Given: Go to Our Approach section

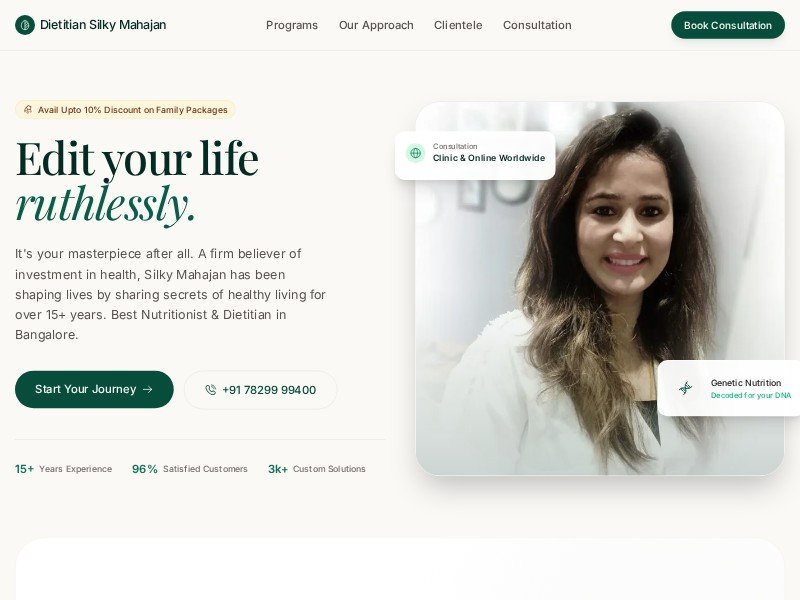Looking at the screenshot, I should coord(376,25).
